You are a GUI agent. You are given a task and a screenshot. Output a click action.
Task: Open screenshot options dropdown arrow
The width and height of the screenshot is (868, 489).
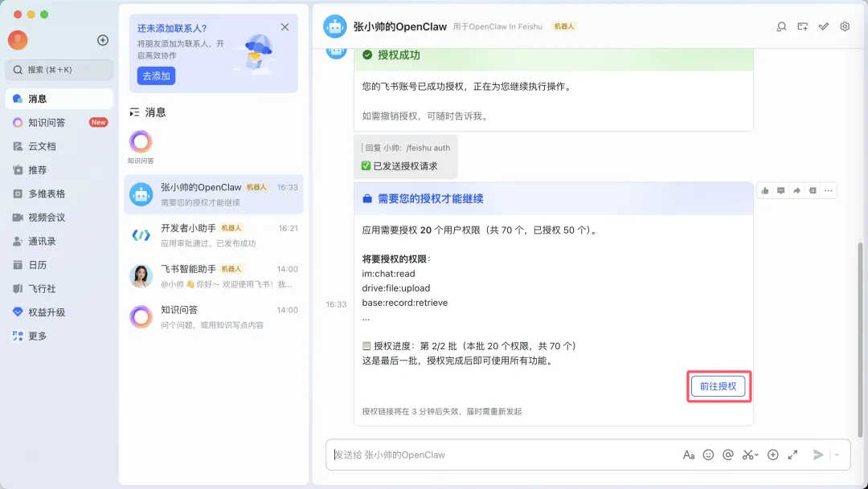coord(757,455)
